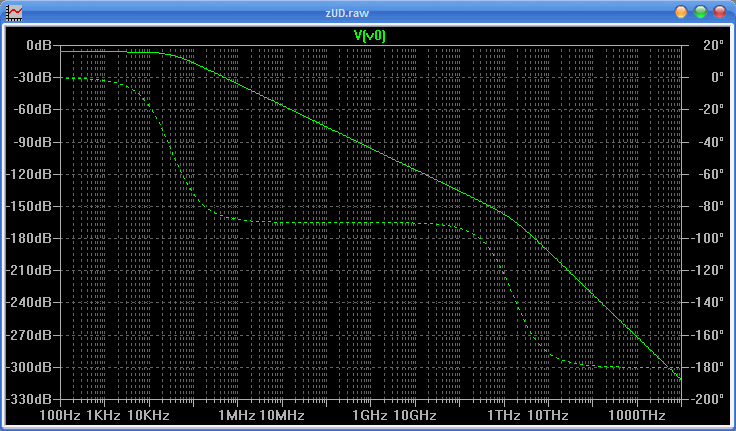This screenshot has height=431, width=736.
Task: Maximize the waveform window with green button
Action: pyautogui.click(x=700, y=11)
